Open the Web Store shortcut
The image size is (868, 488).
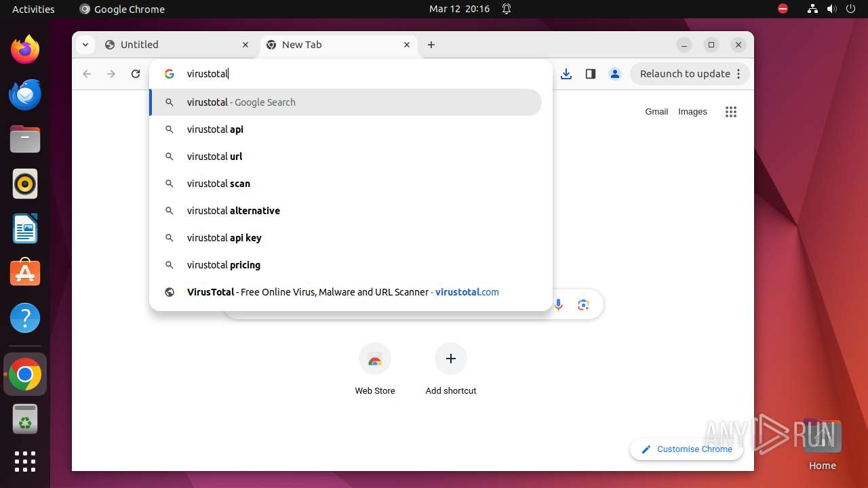pos(375,370)
